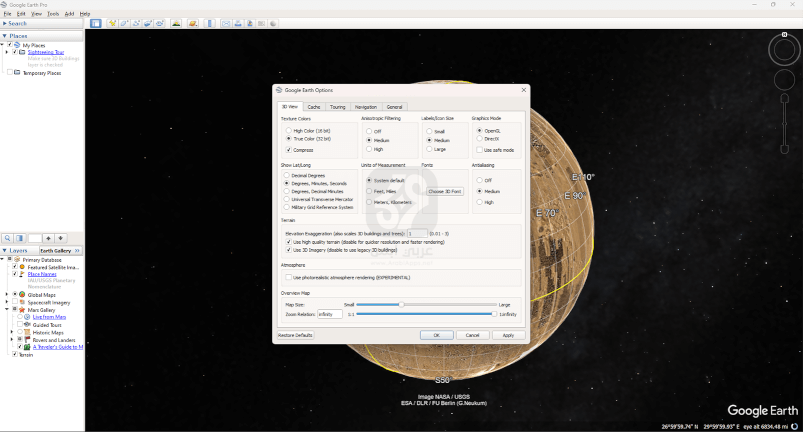Select Decimal Degrees lat/long format
The width and height of the screenshot is (803, 432).
click(x=287, y=176)
